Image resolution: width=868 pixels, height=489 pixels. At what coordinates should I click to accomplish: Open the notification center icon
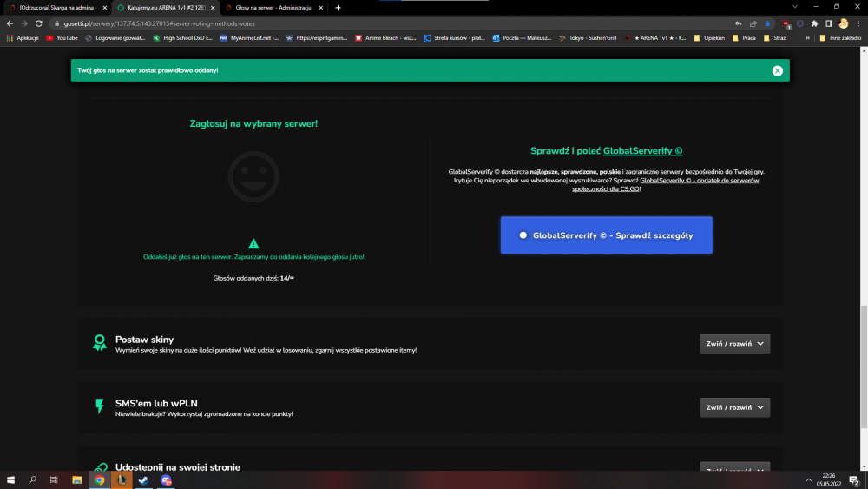pos(854,480)
